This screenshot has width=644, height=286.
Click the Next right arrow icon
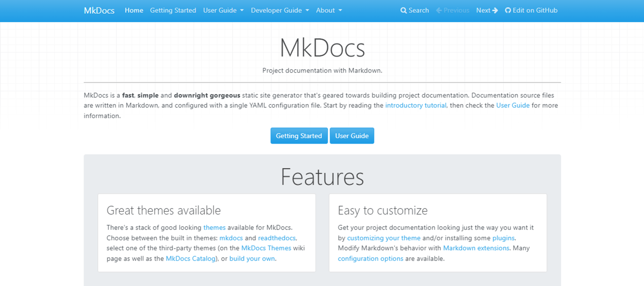(495, 10)
